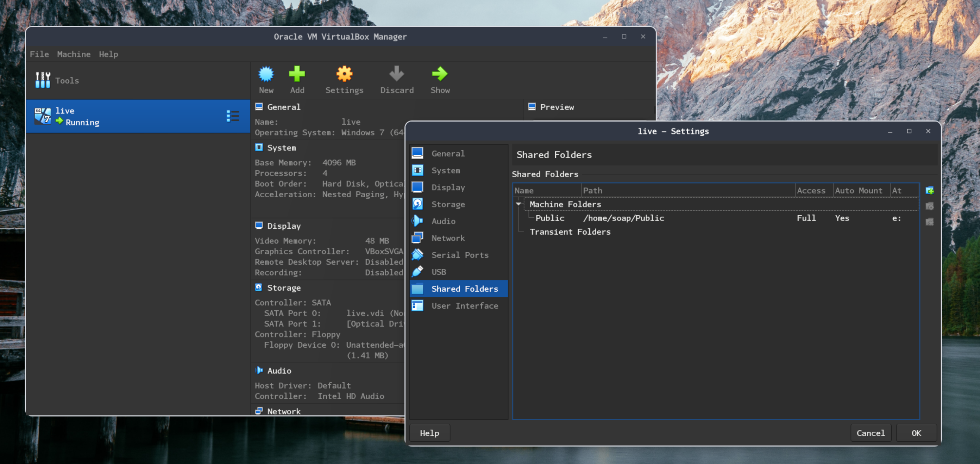Click the Discard saved state icon
Screen dimensions: 980x464
(396, 74)
